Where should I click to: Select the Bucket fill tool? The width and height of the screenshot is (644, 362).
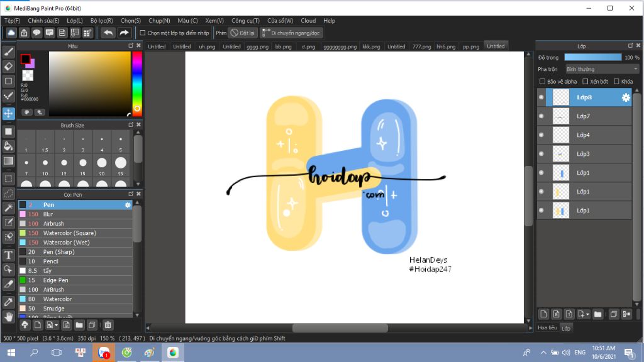click(x=8, y=146)
